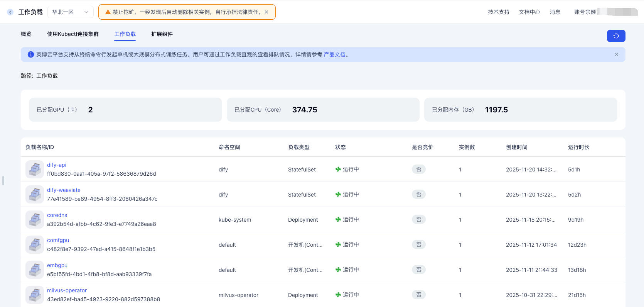The width and height of the screenshot is (644, 307).
Task: Click the coredns workload icon
Action: 35,219
